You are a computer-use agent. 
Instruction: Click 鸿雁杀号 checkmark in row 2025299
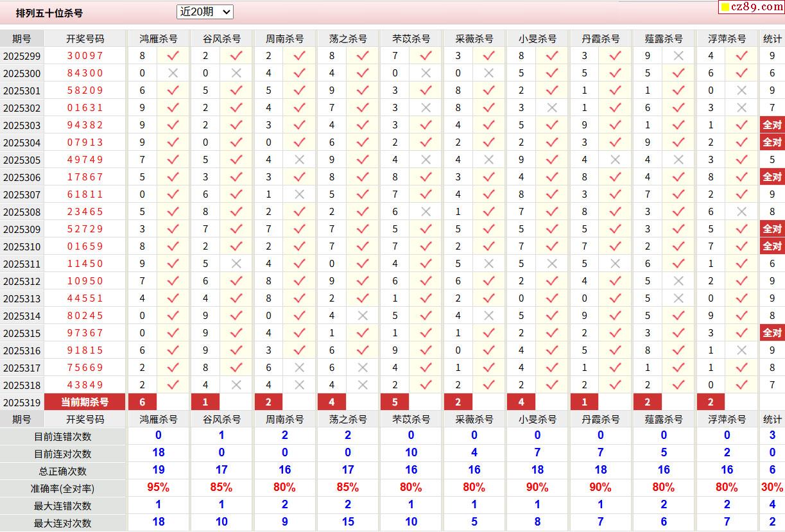pos(173,56)
